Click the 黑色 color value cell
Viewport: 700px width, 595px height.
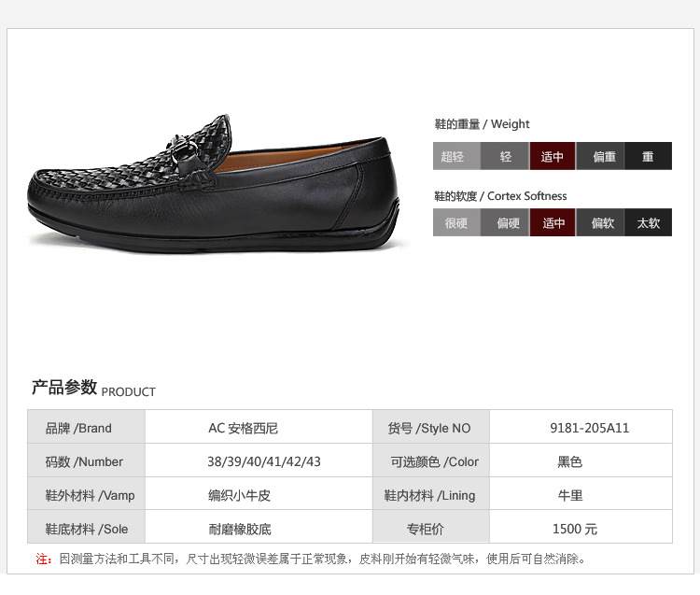tap(581, 460)
